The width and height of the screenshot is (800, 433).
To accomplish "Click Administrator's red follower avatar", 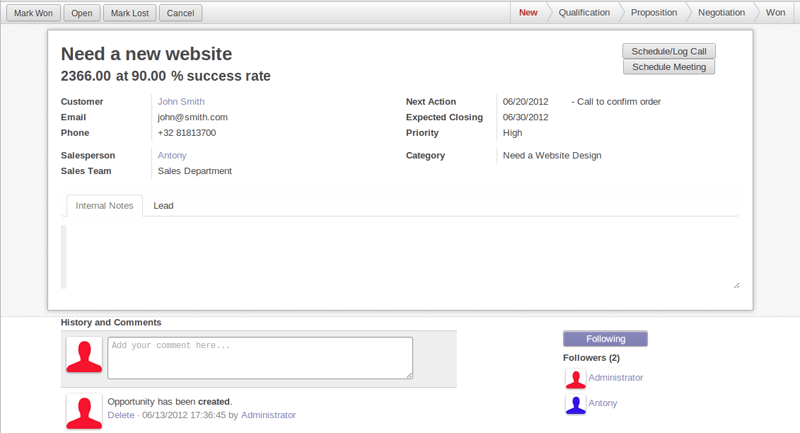I will [x=576, y=378].
